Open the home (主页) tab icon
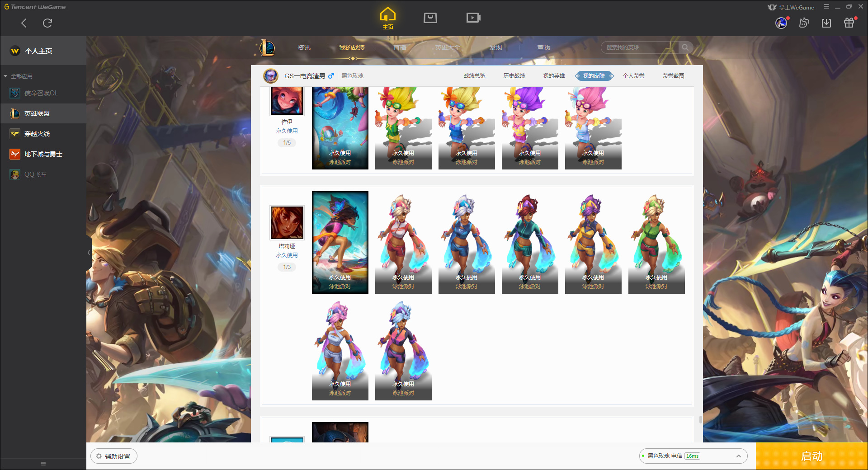 [388, 19]
